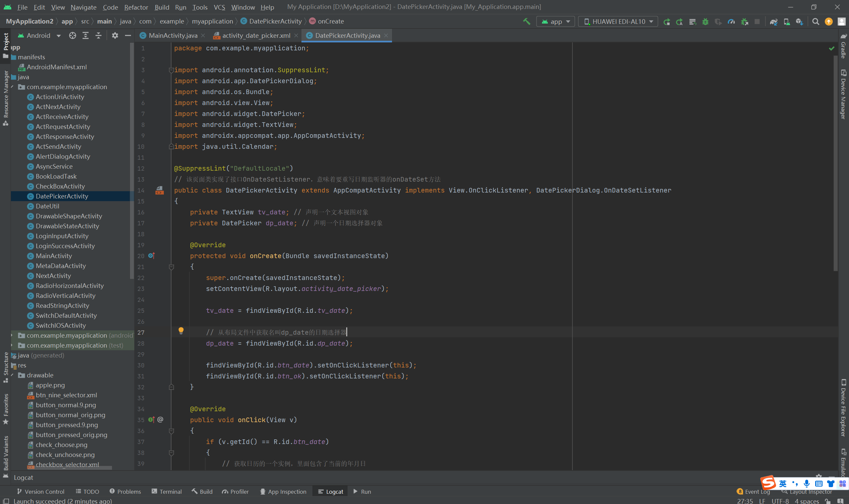Click the Select Opened File target icon
The image size is (849, 504).
pyautogui.click(x=72, y=35)
